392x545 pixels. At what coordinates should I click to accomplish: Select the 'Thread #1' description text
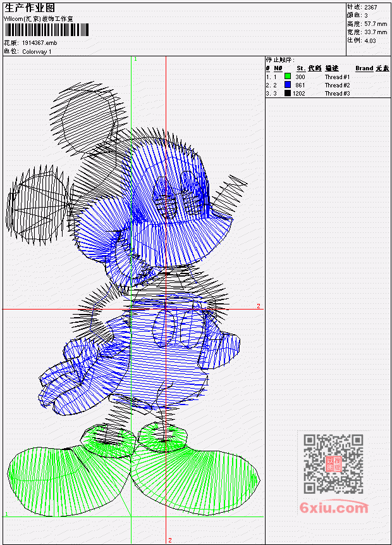click(337, 77)
